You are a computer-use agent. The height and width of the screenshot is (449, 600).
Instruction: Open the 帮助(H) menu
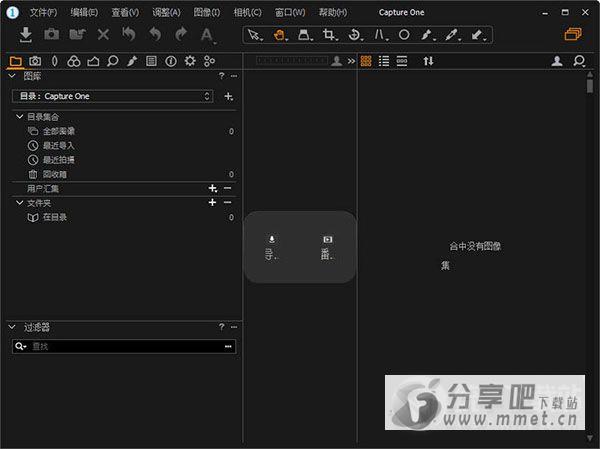pyautogui.click(x=333, y=13)
